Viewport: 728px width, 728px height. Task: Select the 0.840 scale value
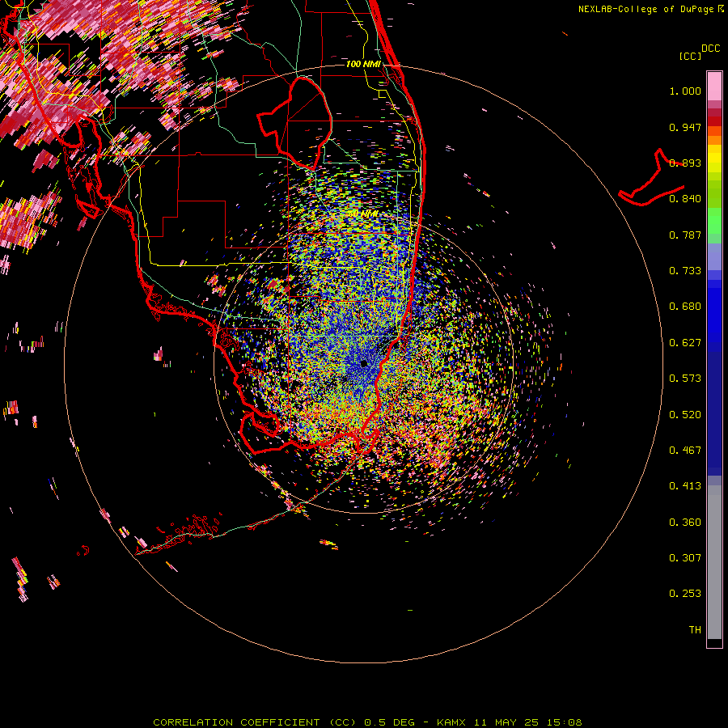[x=685, y=199]
